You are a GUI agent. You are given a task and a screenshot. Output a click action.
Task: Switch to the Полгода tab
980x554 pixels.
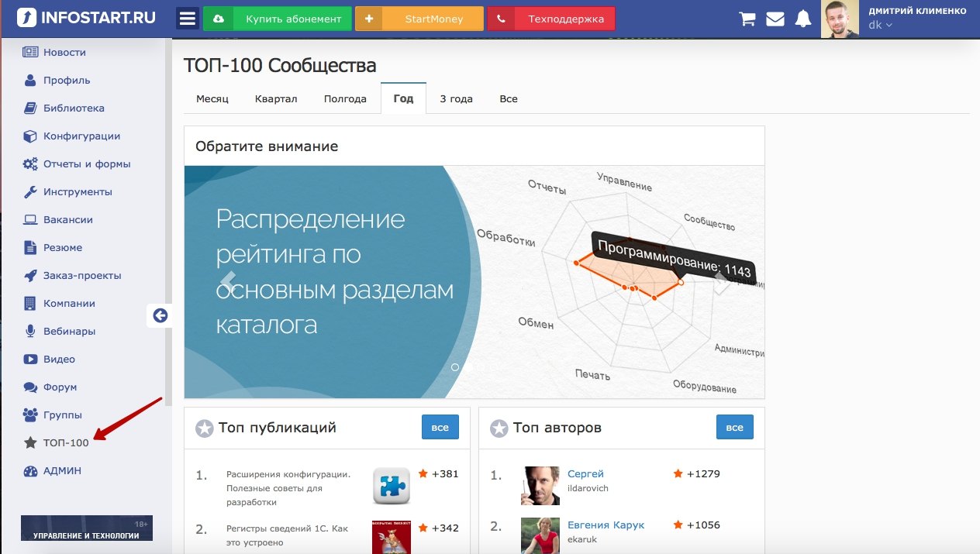pyautogui.click(x=345, y=98)
